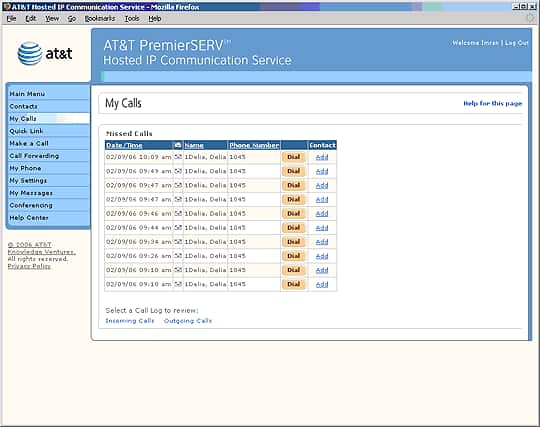Click AT&T Knowledge Ventures copyright link
Image resolution: width=540 pixels, height=427 pixels.
42,248
